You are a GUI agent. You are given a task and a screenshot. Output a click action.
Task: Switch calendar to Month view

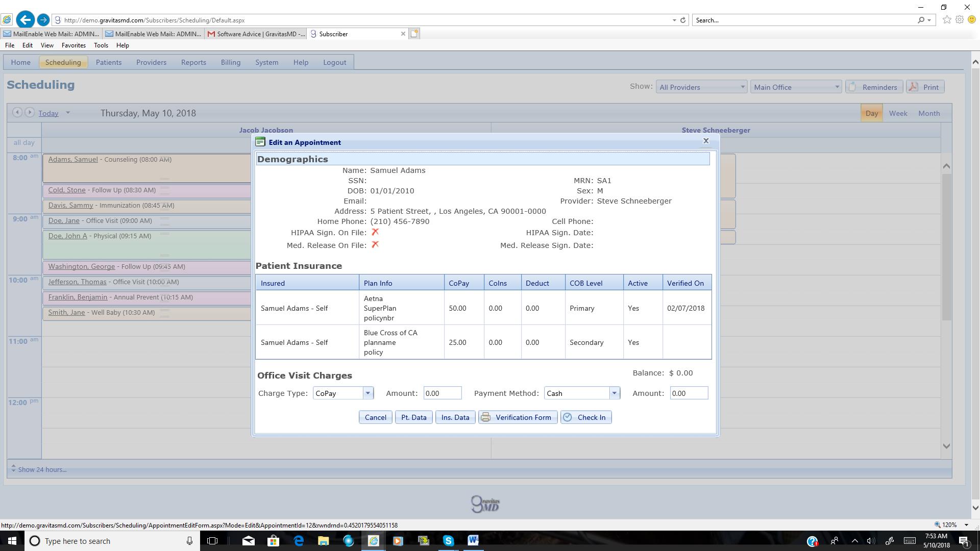coord(928,113)
